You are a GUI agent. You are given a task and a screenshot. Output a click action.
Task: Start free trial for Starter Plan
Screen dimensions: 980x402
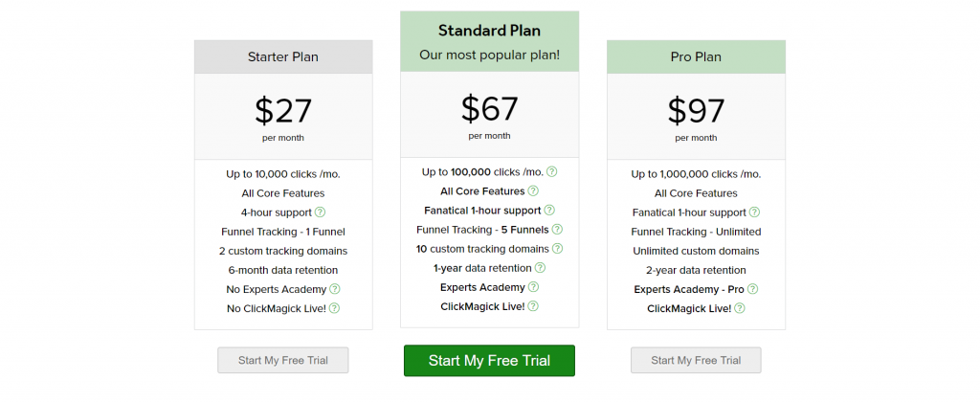[283, 360]
